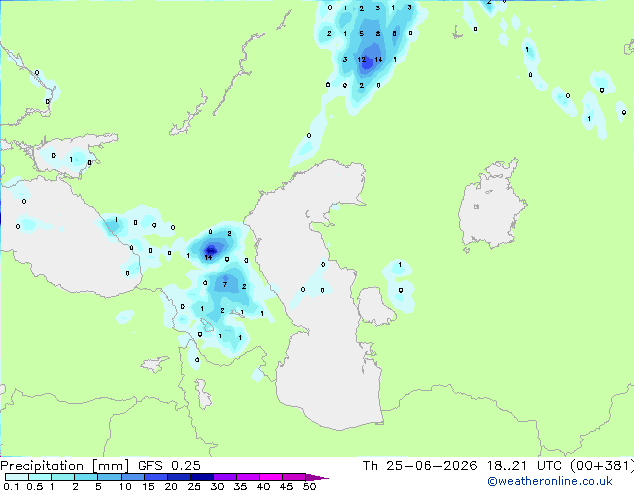Click the '0.1' legend scale label

tap(11, 486)
